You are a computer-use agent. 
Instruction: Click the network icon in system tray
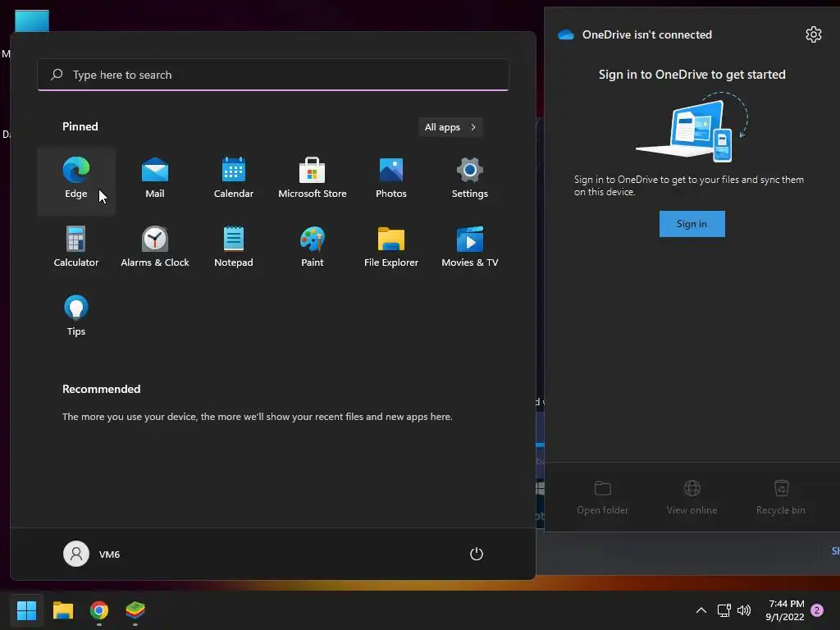pyautogui.click(x=724, y=610)
